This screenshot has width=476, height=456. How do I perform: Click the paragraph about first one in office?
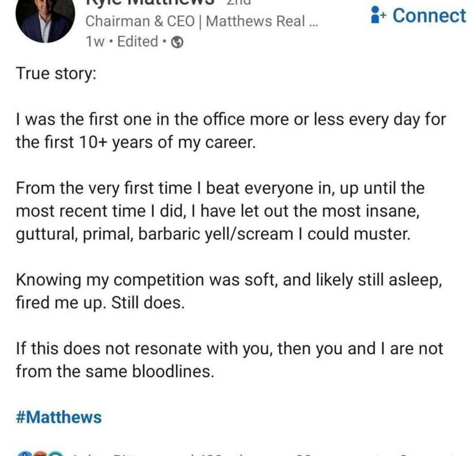click(231, 131)
